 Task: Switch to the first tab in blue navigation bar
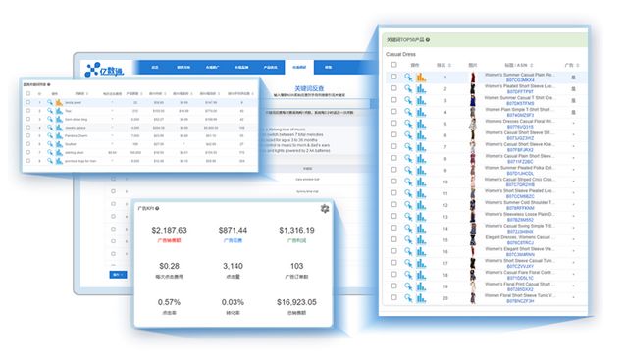tap(155, 67)
